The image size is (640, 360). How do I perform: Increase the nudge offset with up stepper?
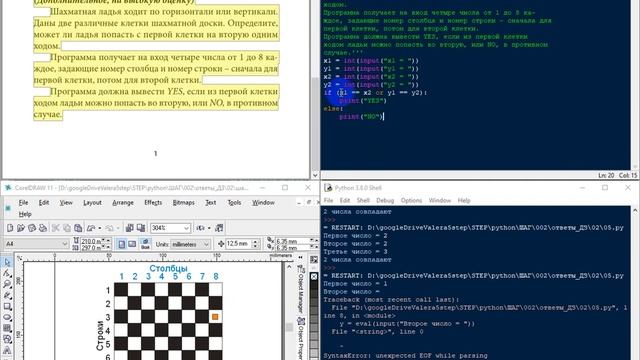pos(256,241)
